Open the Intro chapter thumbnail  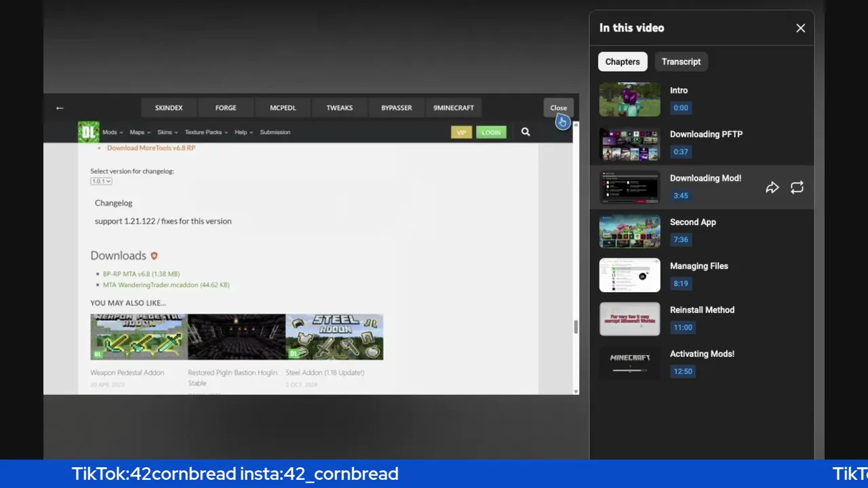pyautogui.click(x=629, y=99)
